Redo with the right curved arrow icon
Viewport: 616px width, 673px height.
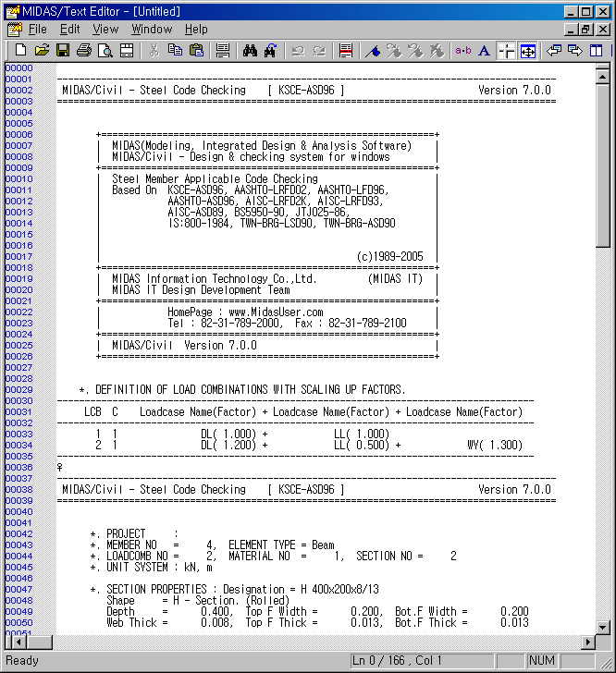pyautogui.click(x=319, y=51)
